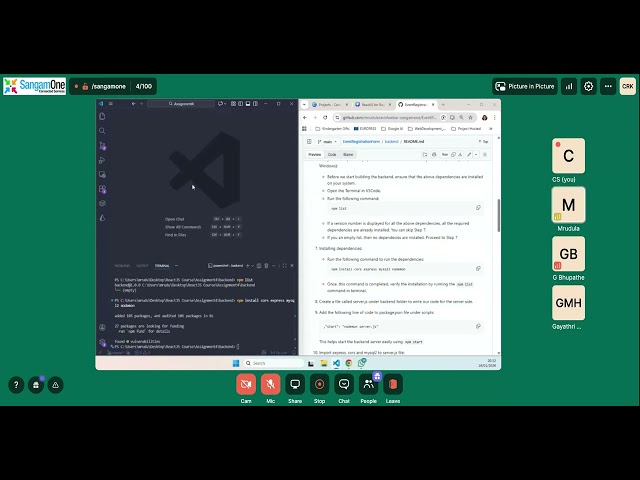Click the report warning triangle icon

[56, 385]
